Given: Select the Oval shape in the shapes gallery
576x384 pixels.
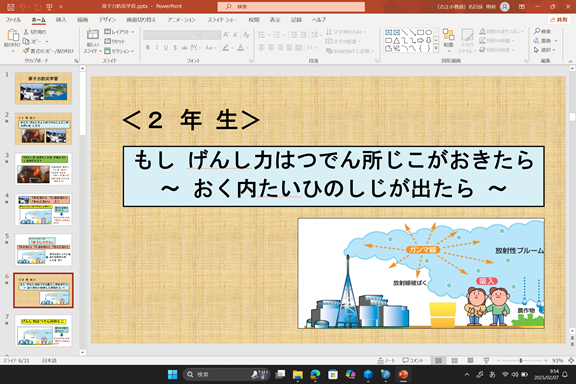Looking at the screenshot, I should [x=428, y=32].
